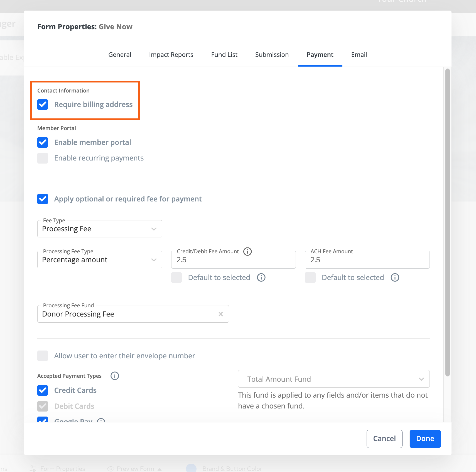The height and width of the screenshot is (472, 476).
Task: Check Default to selected under ACH Fee
Action: [x=310, y=278]
